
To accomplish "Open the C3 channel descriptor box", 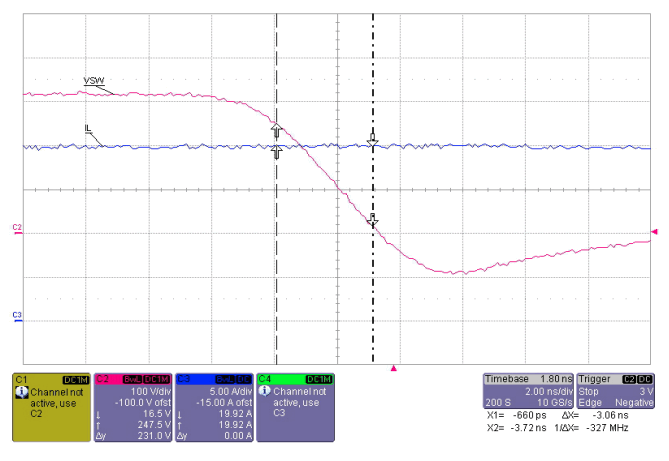I will pos(214,407).
